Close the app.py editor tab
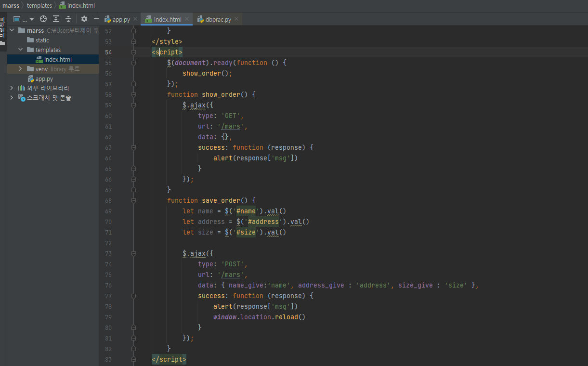The height and width of the screenshot is (366, 588). tap(135, 19)
